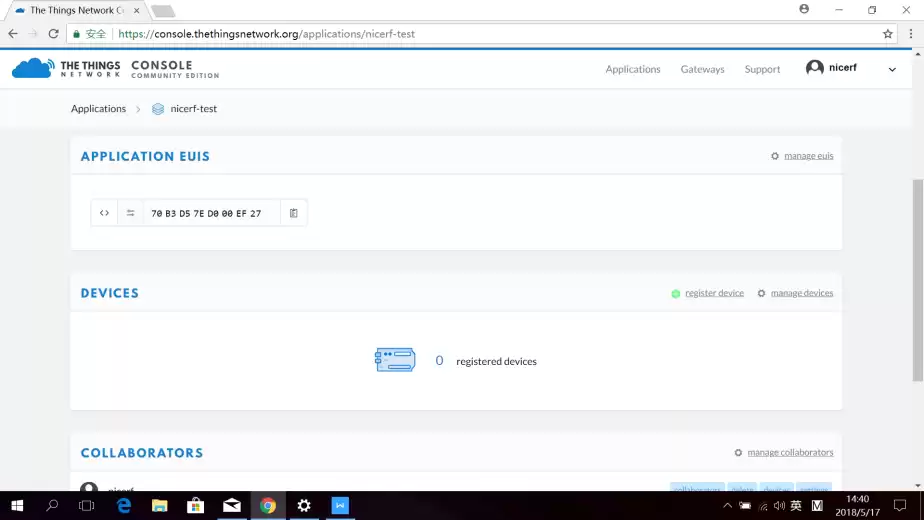Go to the Gateways page
This screenshot has width=924, height=520.
tap(702, 69)
